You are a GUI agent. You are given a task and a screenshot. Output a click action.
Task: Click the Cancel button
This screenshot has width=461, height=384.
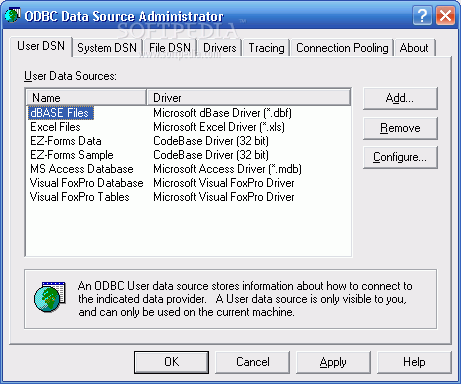pyautogui.click(x=253, y=362)
